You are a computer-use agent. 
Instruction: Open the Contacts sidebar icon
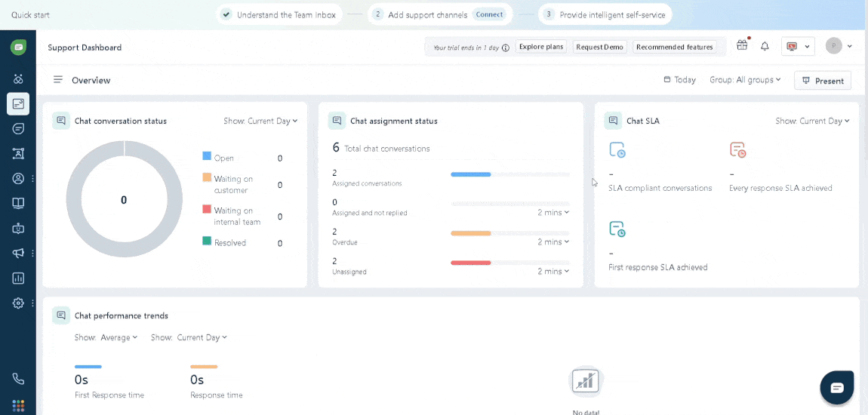(x=18, y=178)
